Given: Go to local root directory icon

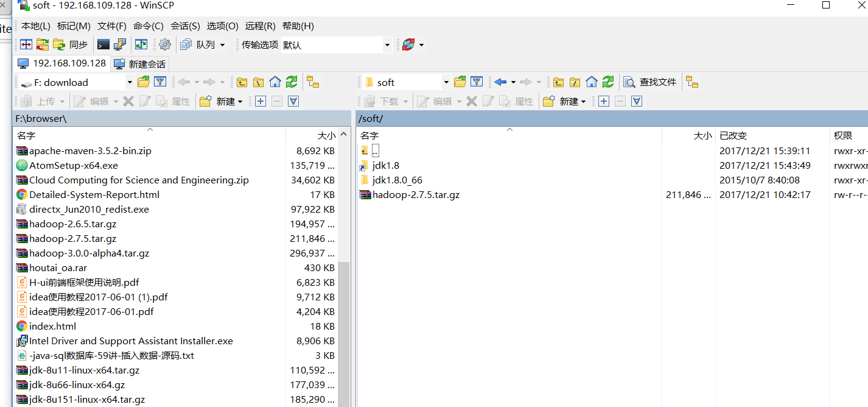Looking at the screenshot, I should [259, 82].
